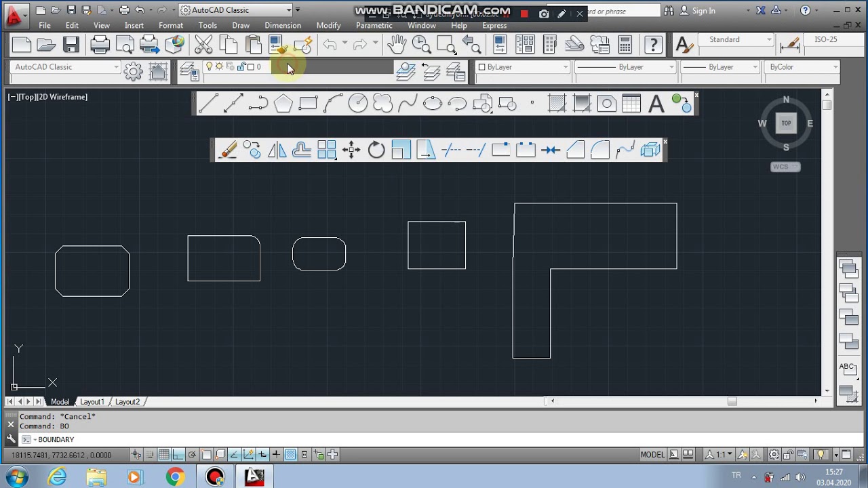868x488 pixels.
Task: Select the Join modify tool
Action: point(550,150)
